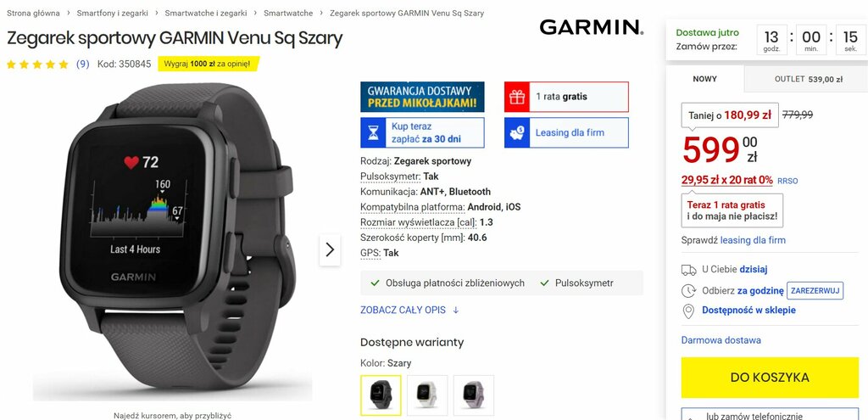Click the piggy bank leasing icon

click(x=517, y=132)
